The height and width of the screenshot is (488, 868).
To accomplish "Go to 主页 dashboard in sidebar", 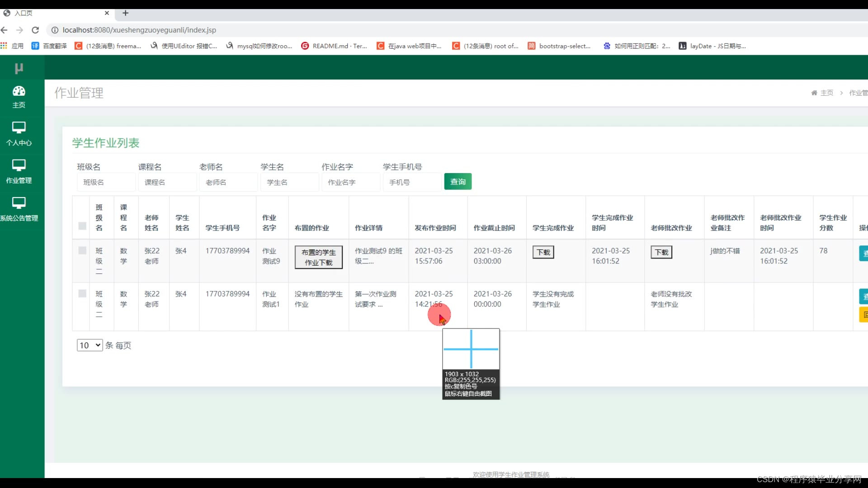I will (x=19, y=97).
